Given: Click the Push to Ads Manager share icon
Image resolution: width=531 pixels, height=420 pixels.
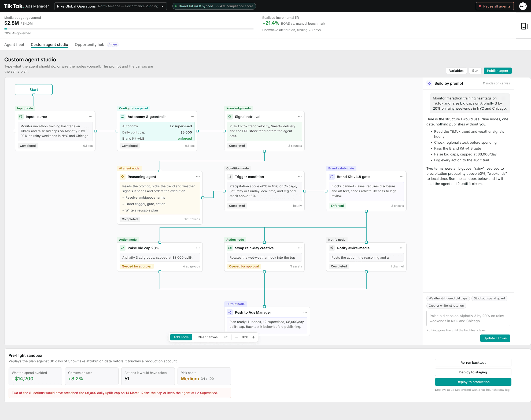Looking at the screenshot, I should tap(230, 312).
